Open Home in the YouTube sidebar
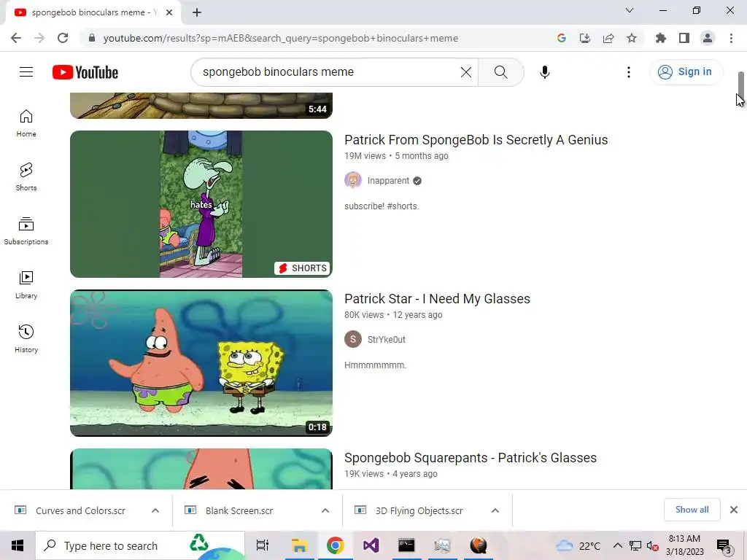 [x=26, y=122]
